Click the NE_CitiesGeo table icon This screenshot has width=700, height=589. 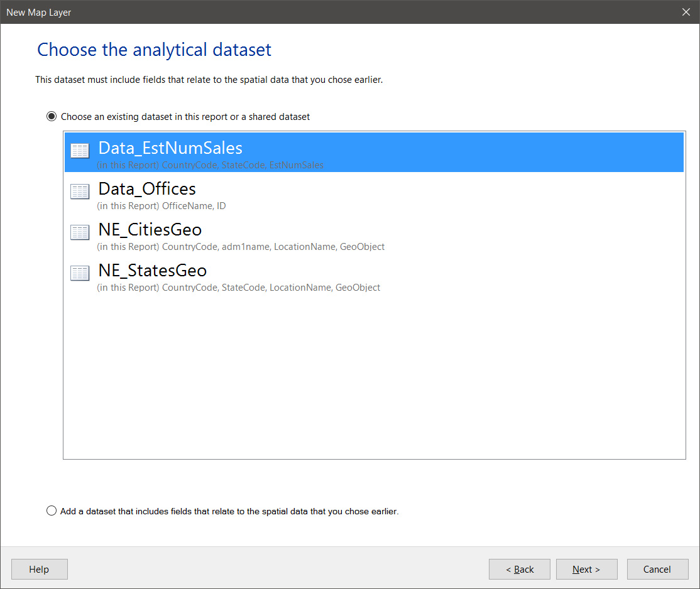(x=80, y=232)
